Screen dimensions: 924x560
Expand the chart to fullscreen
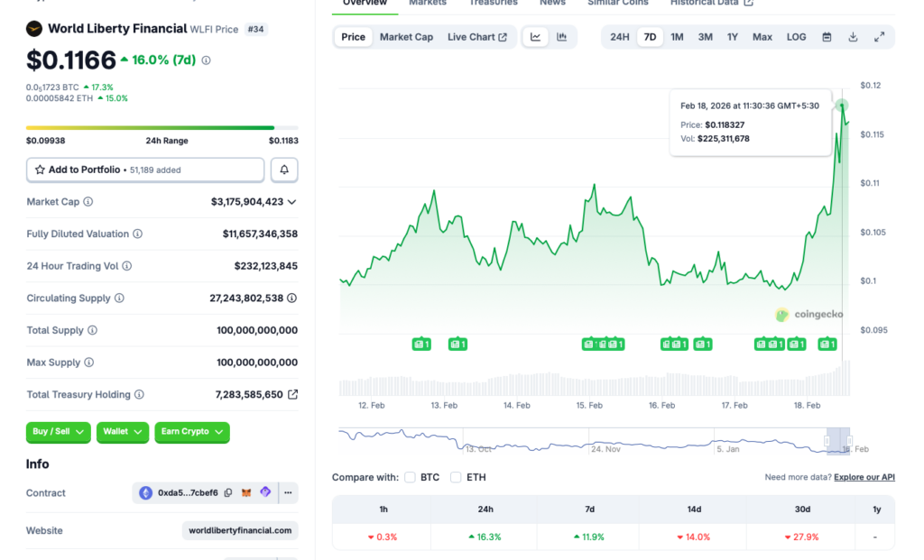tap(879, 37)
